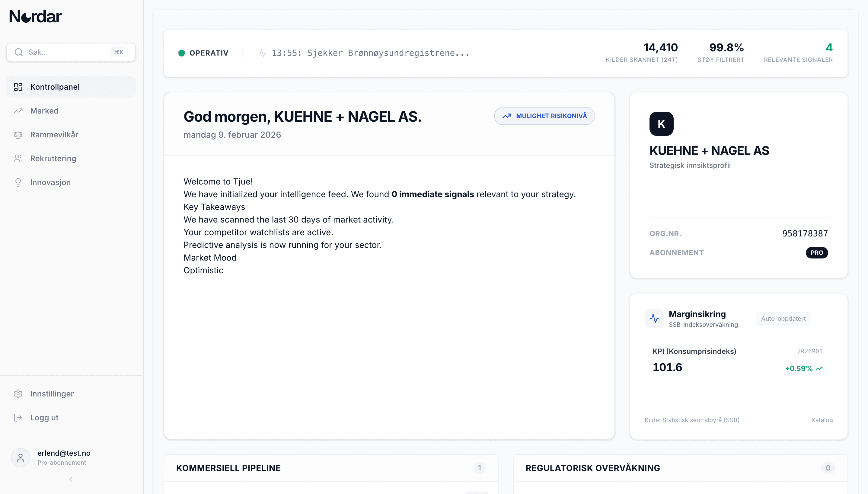Select the Kontrollpanel grid icon
868x494 pixels.
pos(18,87)
